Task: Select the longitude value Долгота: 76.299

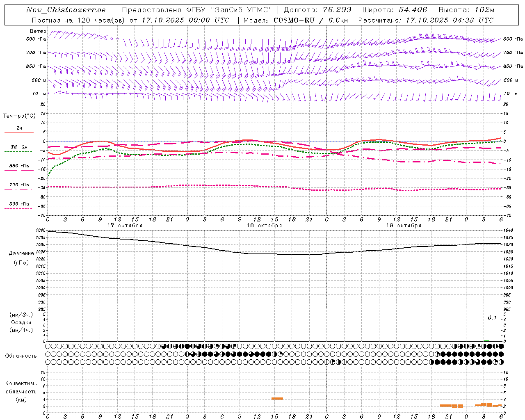Action: tap(317, 10)
